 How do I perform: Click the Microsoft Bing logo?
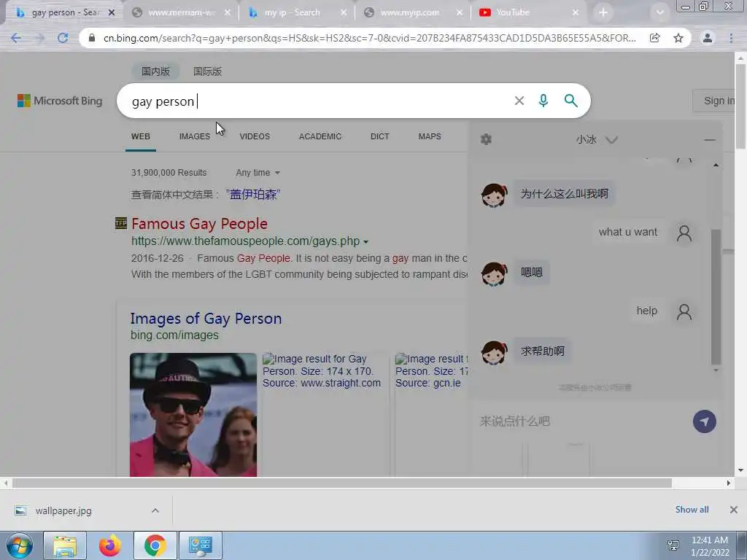pos(60,101)
